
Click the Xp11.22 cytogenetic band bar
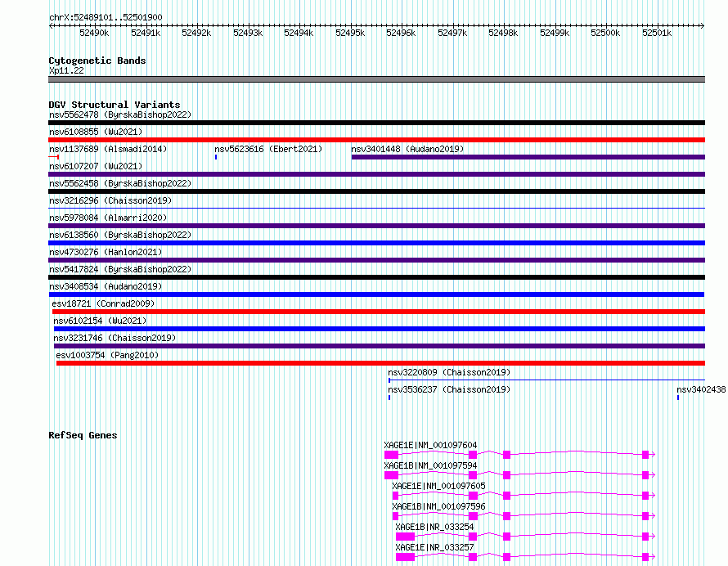[x=376, y=79]
